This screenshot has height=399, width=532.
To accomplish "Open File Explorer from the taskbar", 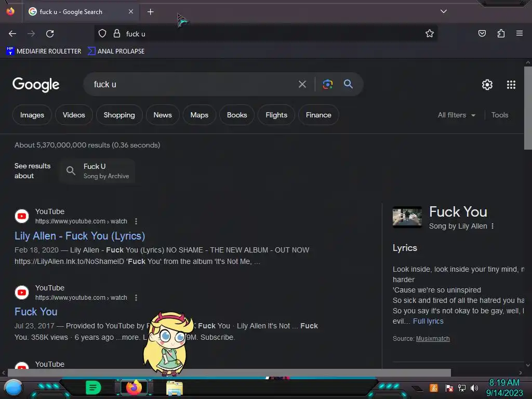I will pyautogui.click(x=175, y=388).
